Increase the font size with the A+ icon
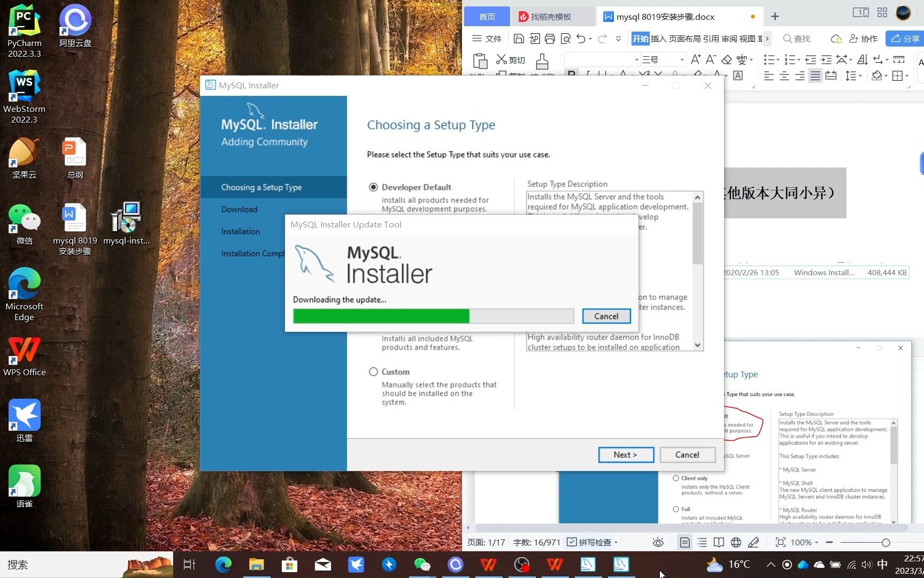Image resolution: width=924 pixels, height=578 pixels. coord(696,59)
